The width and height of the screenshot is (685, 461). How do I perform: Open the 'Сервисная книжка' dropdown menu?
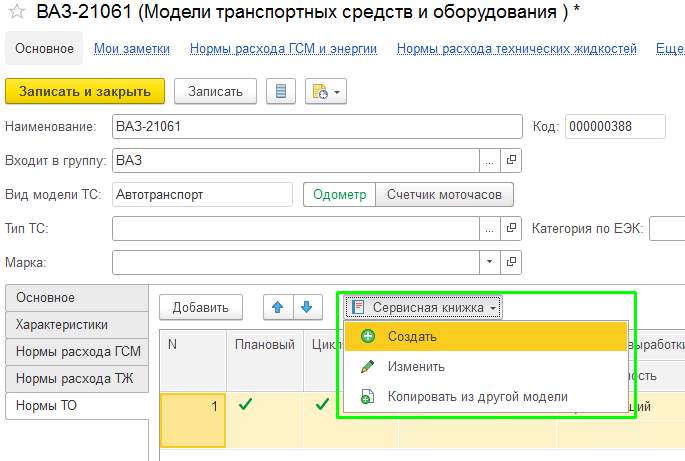pos(423,308)
